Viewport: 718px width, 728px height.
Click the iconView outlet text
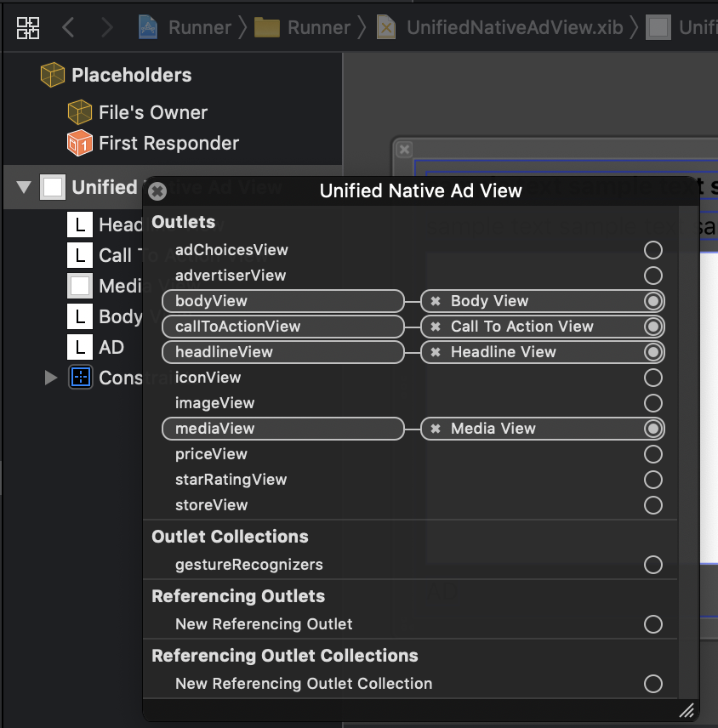point(208,378)
